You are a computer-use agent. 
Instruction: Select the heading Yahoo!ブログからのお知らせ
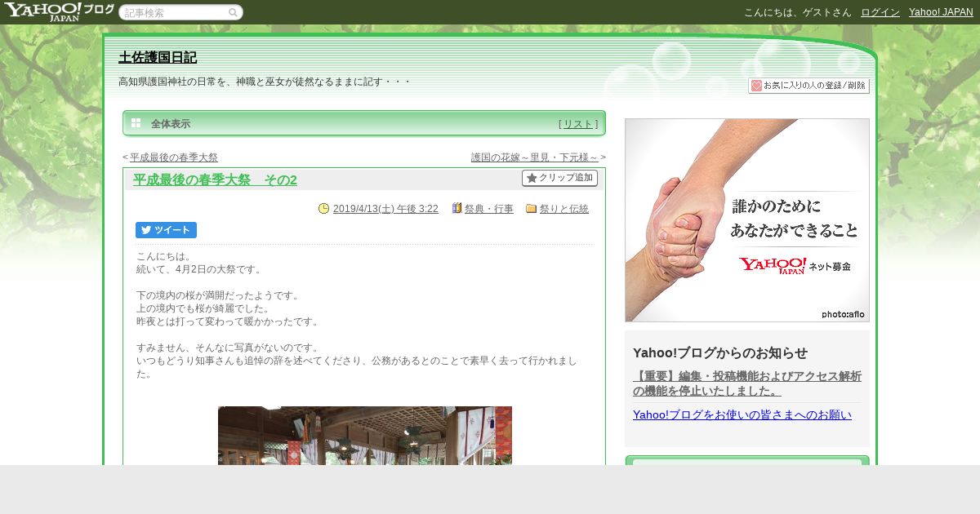720,352
